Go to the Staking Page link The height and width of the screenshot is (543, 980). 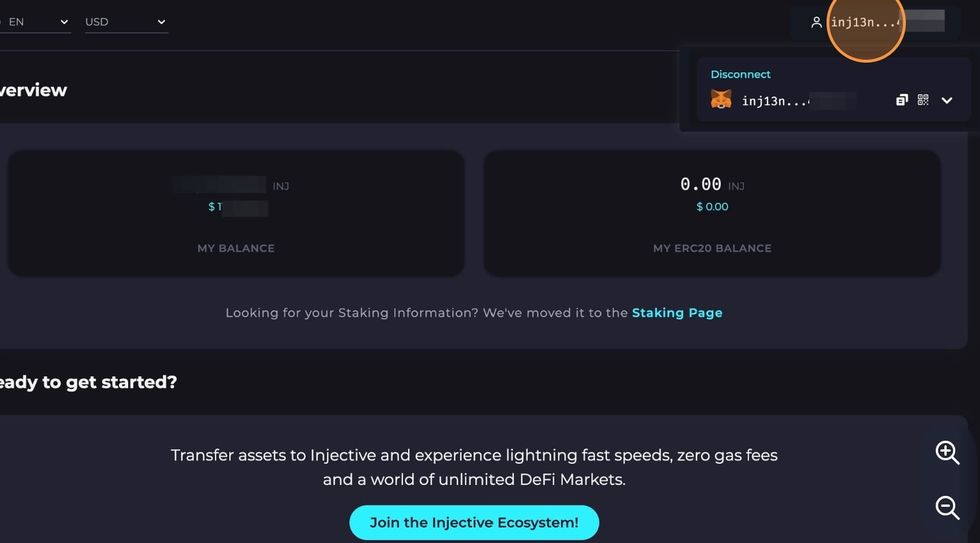(x=677, y=313)
